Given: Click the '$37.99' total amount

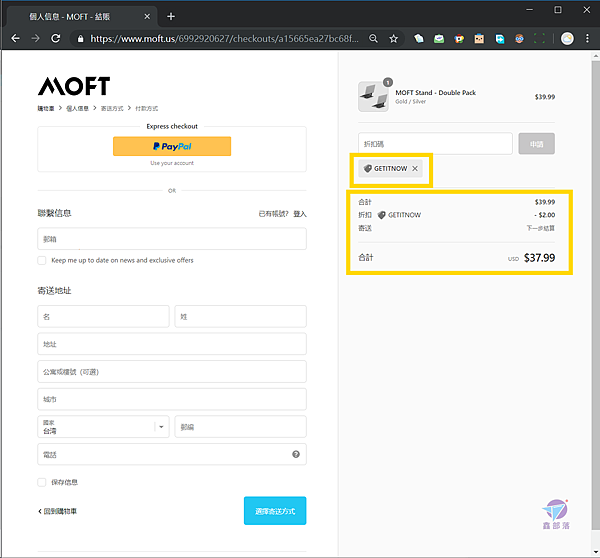Looking at the screenshot, I should (x=539, y=258).
